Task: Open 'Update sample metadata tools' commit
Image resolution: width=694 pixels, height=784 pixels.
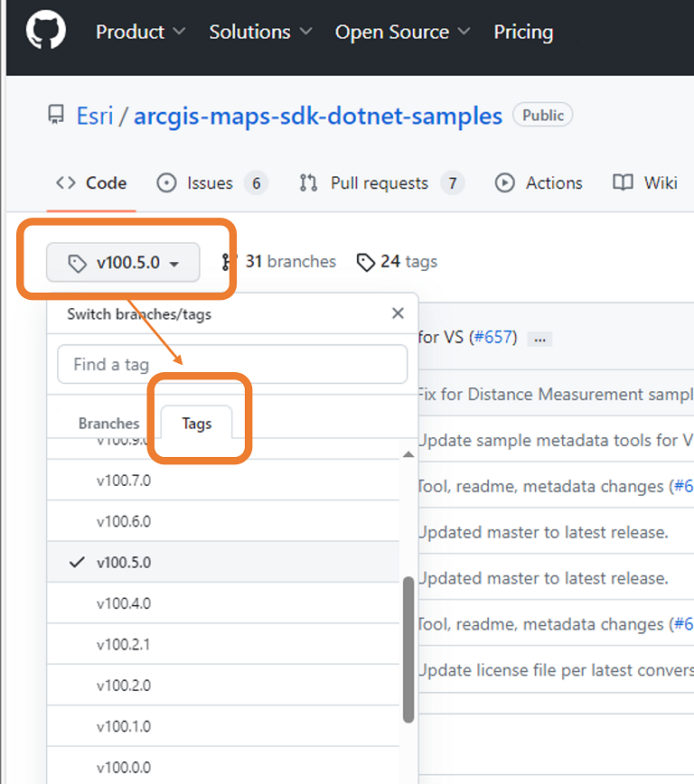Action: click(x=556, y=441)
